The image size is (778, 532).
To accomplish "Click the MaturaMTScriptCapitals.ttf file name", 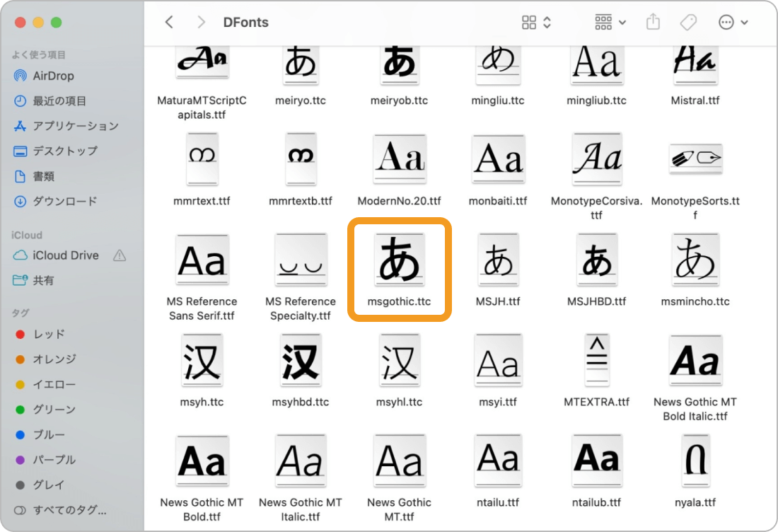I will tap(202, 108).
